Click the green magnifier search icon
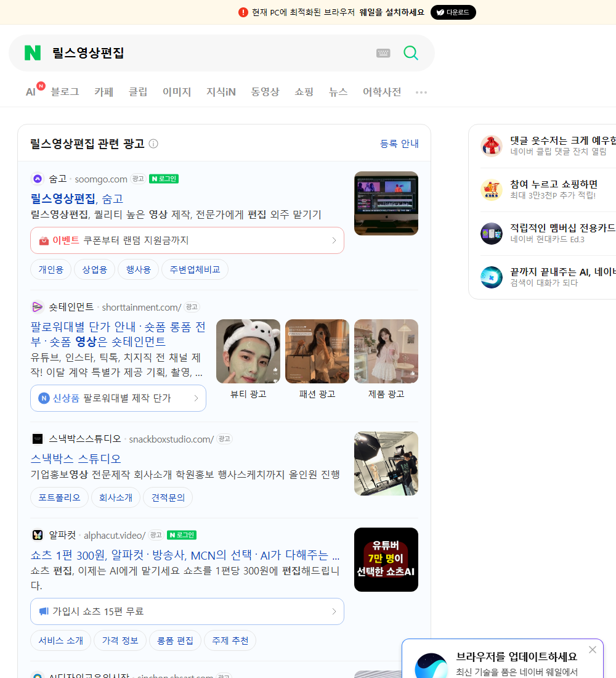Image resolution: width=616 pixels, height=678 pixels. (411, 53)
